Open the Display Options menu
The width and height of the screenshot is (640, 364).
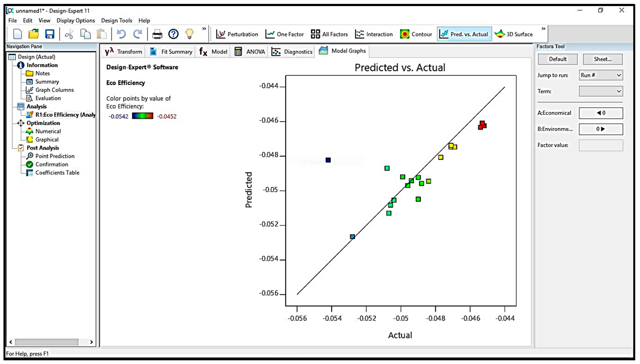tap(75, 21)
